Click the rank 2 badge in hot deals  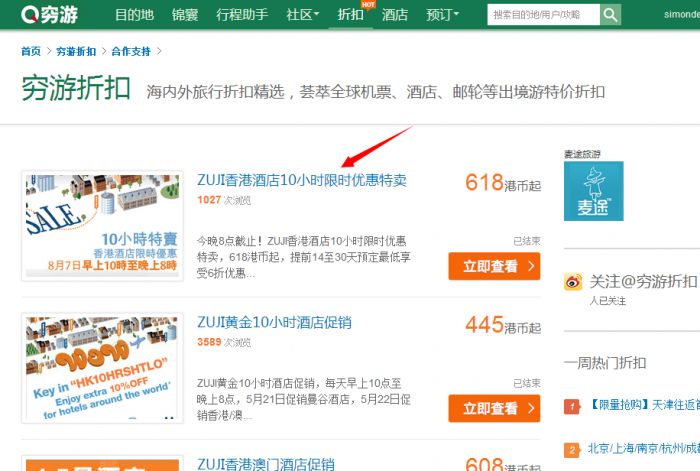(x=572, y=450)
